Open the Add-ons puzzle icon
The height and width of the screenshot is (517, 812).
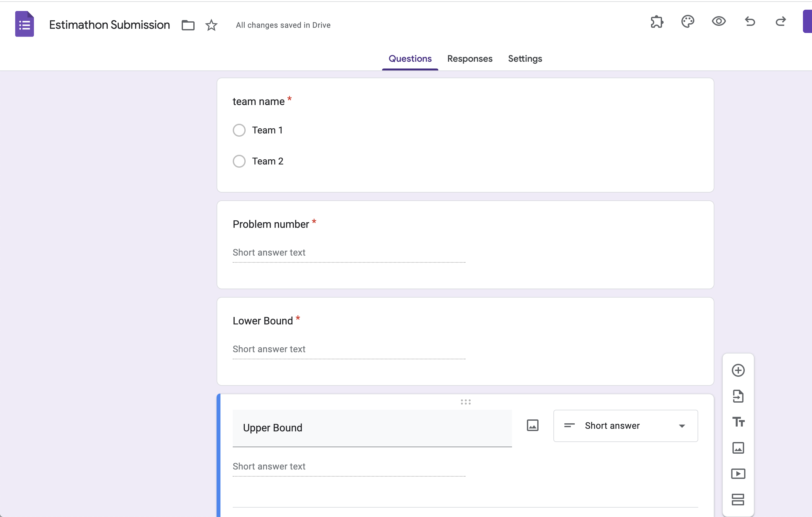click(657, 22)
